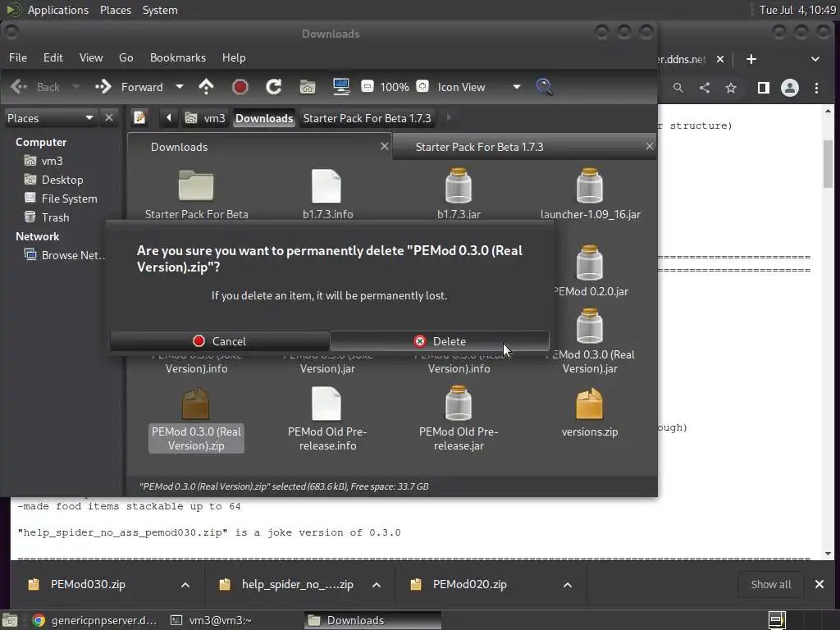Open the Go menu
The width and height of the screenshot is (840, 630).
(x=126, y=57)
